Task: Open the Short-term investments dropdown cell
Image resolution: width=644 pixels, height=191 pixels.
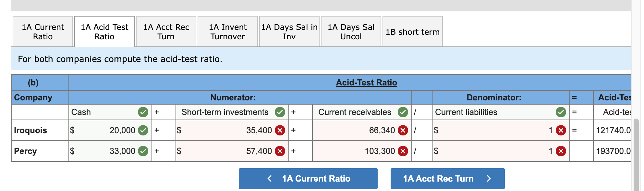Action: tap(232, 112)
